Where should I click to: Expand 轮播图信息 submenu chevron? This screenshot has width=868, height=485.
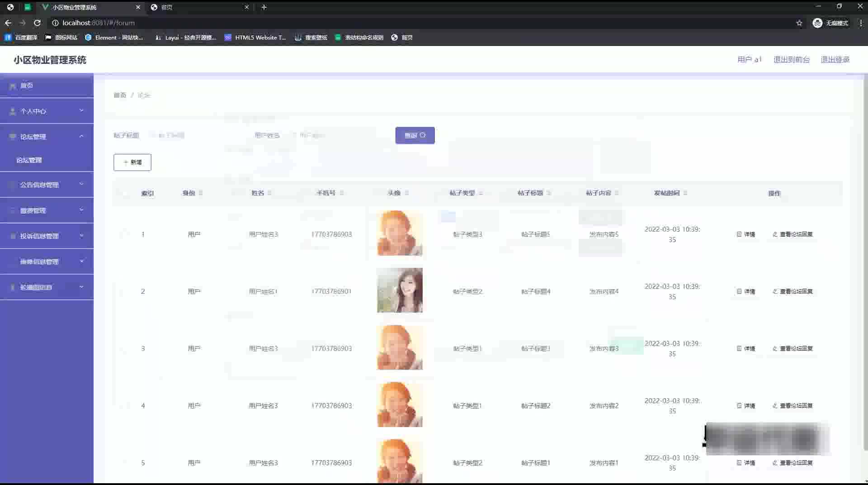click(81, 287)
